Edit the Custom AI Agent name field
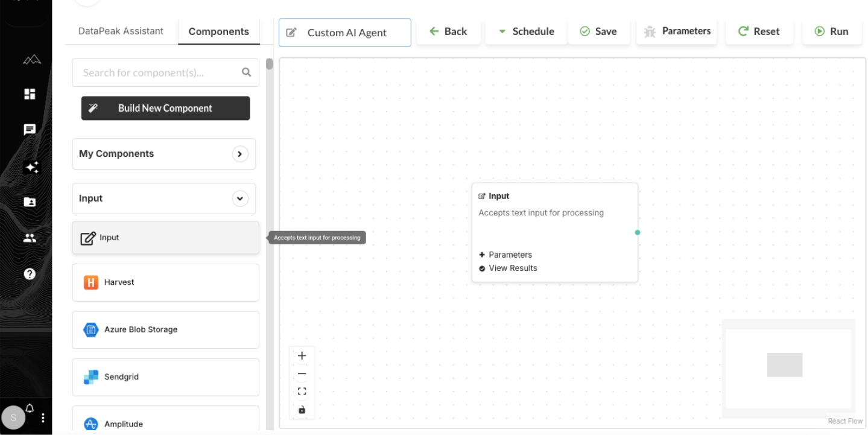 [x=345, y=33]
